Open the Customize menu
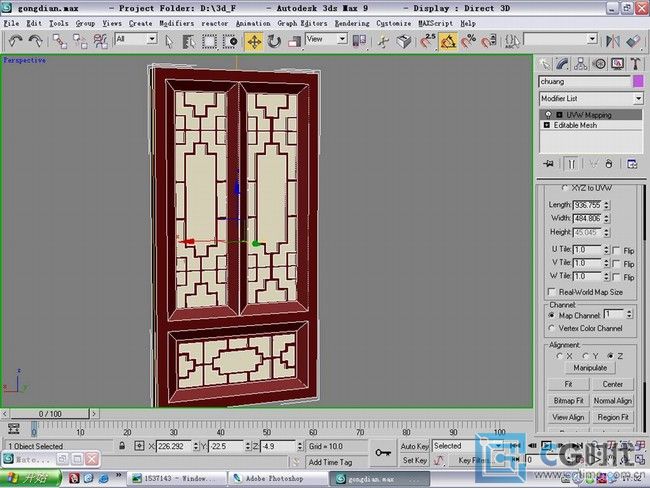 pos(394,24)
